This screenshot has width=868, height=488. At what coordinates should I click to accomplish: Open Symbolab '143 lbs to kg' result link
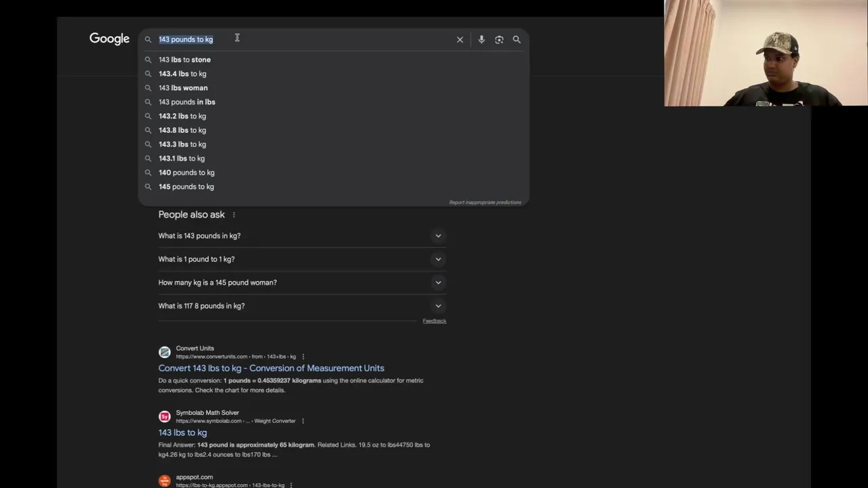(x=182, y=432)
